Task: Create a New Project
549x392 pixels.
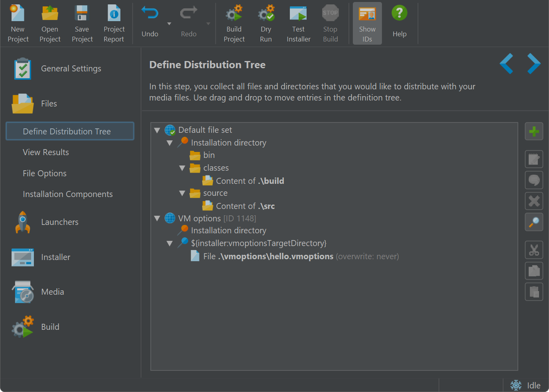Action: click(x=18, y=24)
